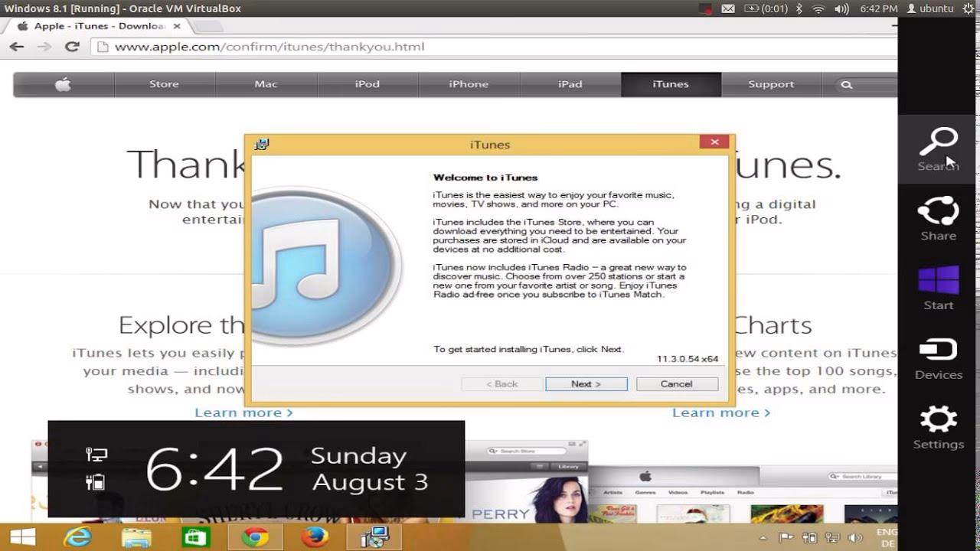Click the search magnifier in Apple's nav bar
This screenshot has width=980, height=551.
point(847,84)
